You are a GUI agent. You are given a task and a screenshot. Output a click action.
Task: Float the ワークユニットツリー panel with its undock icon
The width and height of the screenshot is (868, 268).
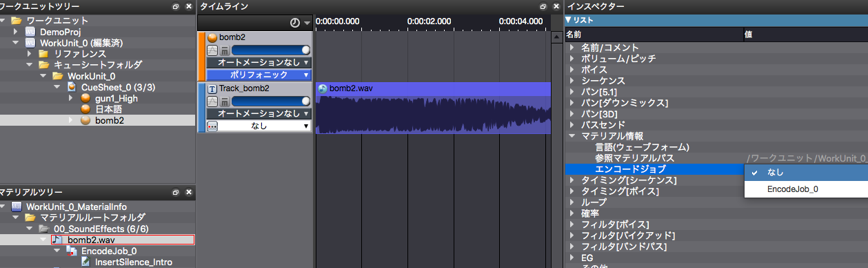click(176, 6)
